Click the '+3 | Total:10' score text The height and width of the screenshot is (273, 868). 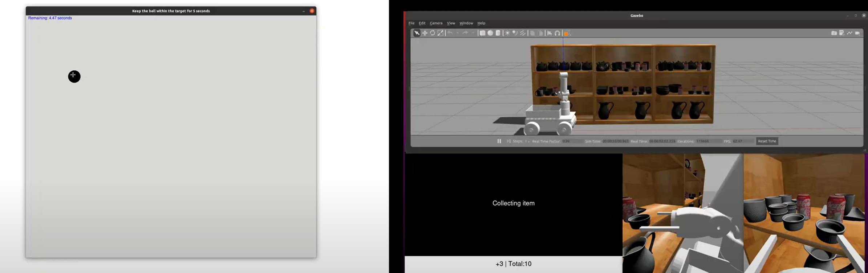(x=514, y=264)
